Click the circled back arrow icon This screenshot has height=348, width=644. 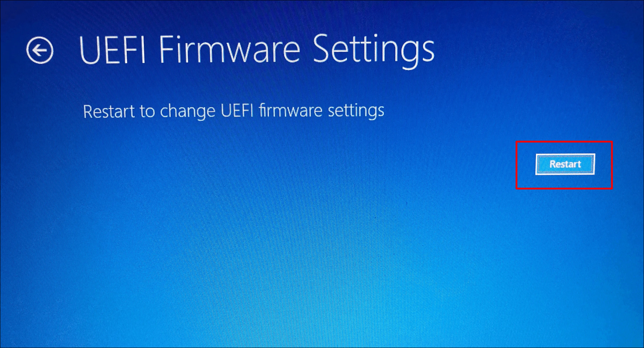40,50
